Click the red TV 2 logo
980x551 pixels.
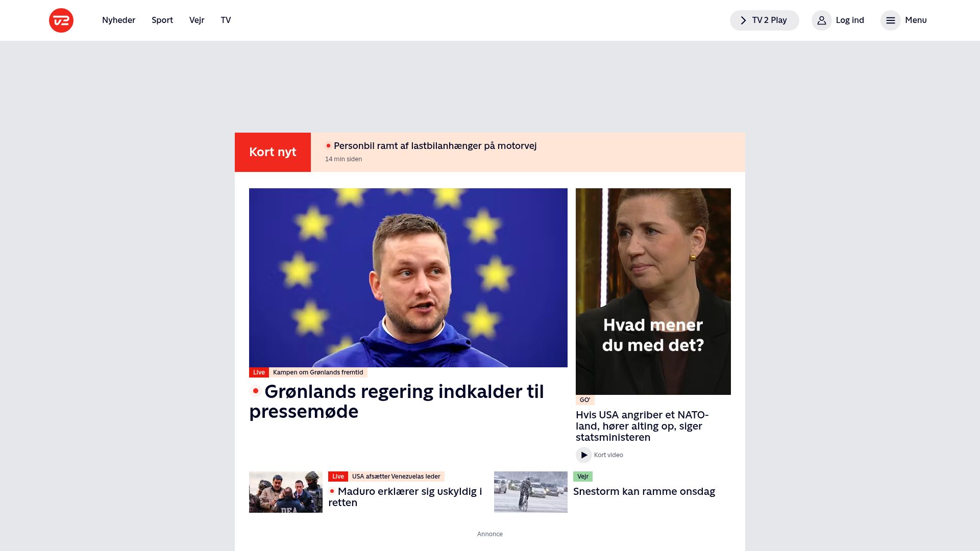tap(61, 20)
